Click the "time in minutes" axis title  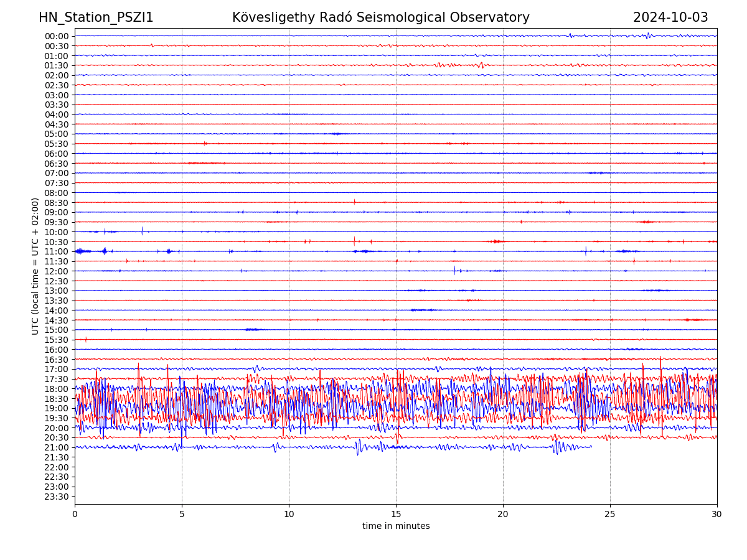click(396, 526)
